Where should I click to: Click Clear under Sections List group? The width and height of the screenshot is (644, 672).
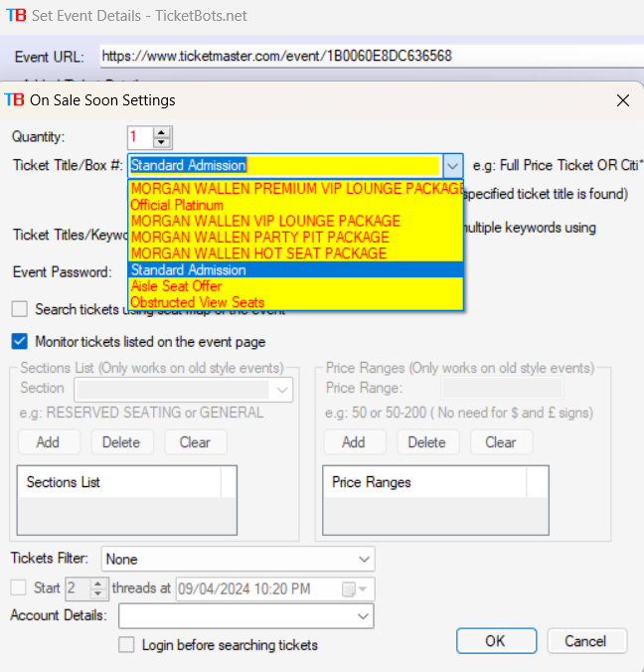click(195, 442)
